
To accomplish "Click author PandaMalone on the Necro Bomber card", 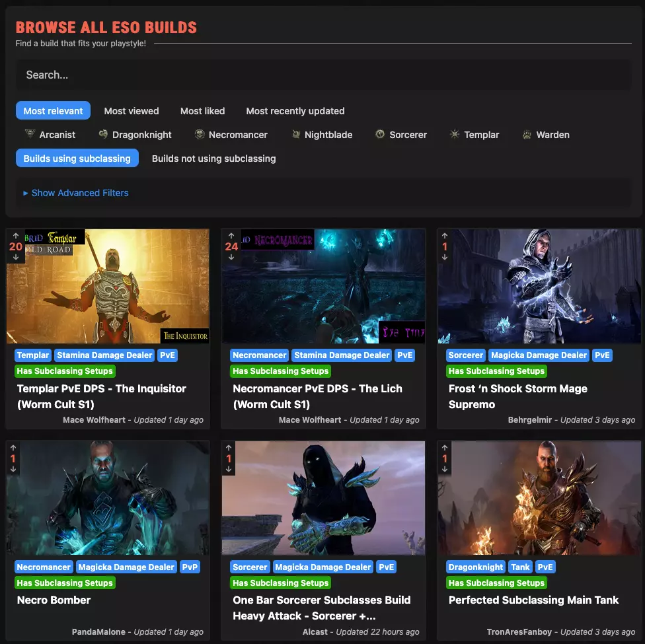I will click(x=98, y=632).
